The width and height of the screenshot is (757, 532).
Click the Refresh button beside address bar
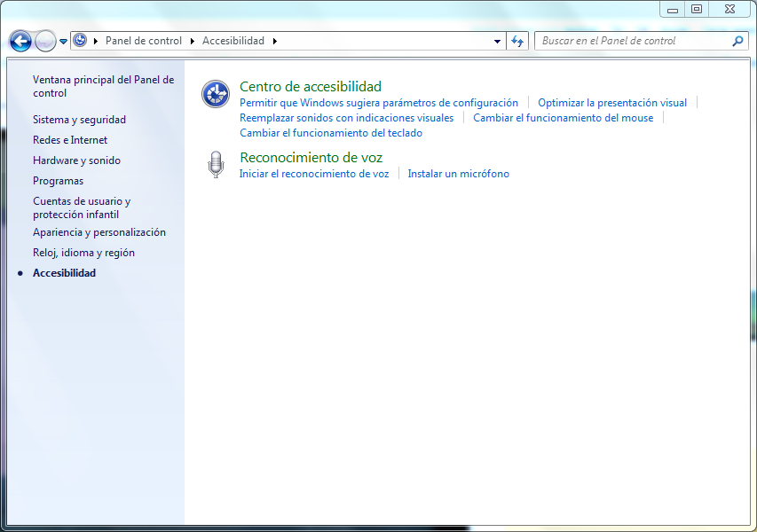coord(517,41)
